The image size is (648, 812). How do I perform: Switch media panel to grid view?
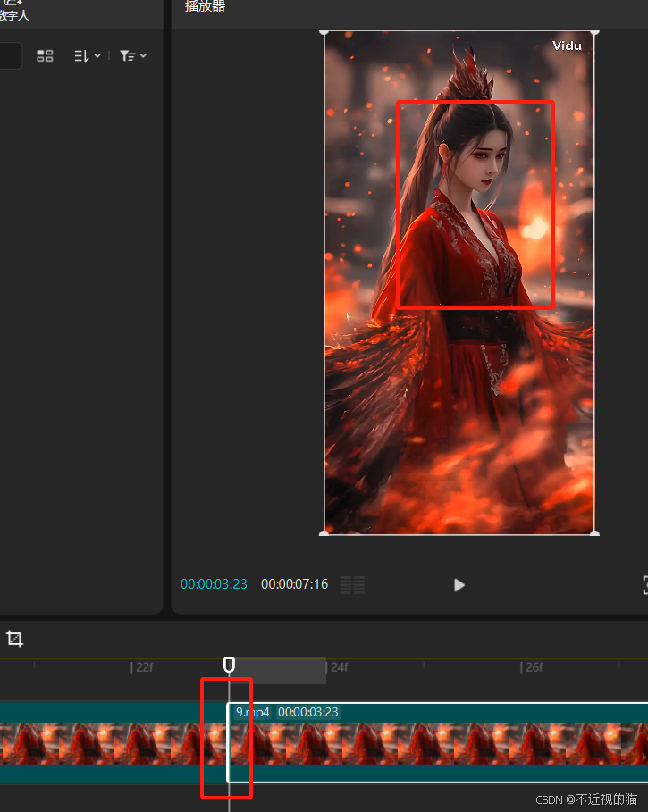[x=45, y=56]
